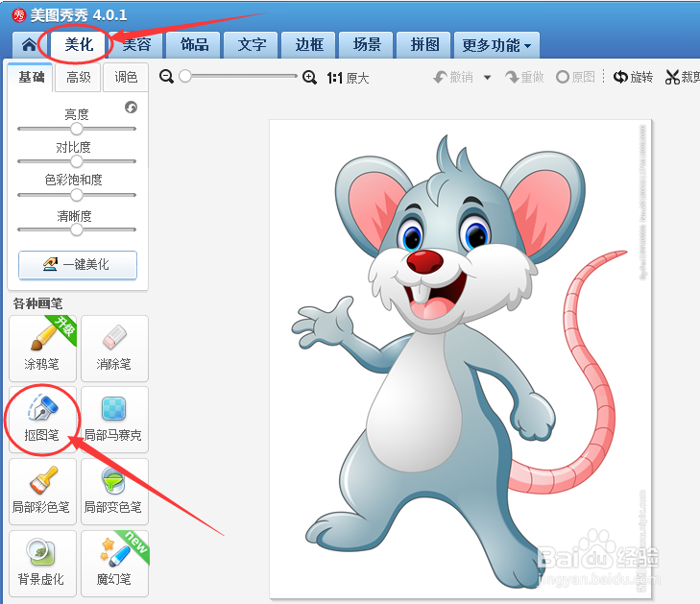Viewport: 700px width, 604px height.
Task: Select the 消除笔 eraser tool
Action: (114, 349)
